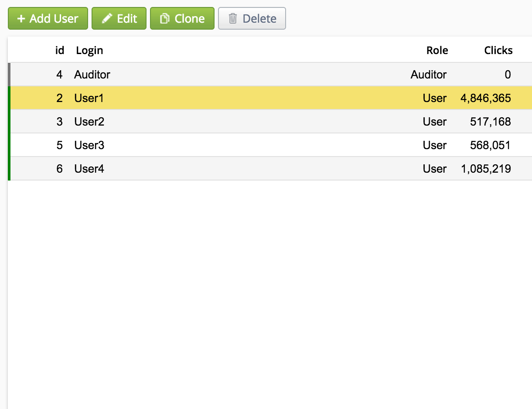Click the User role cell in User1 row
The height and width of the screenshot is (409, 532).
(435, 98)
